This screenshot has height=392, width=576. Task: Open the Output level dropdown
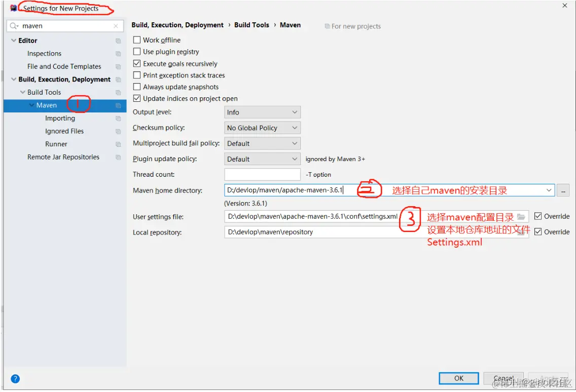point(262,112)
